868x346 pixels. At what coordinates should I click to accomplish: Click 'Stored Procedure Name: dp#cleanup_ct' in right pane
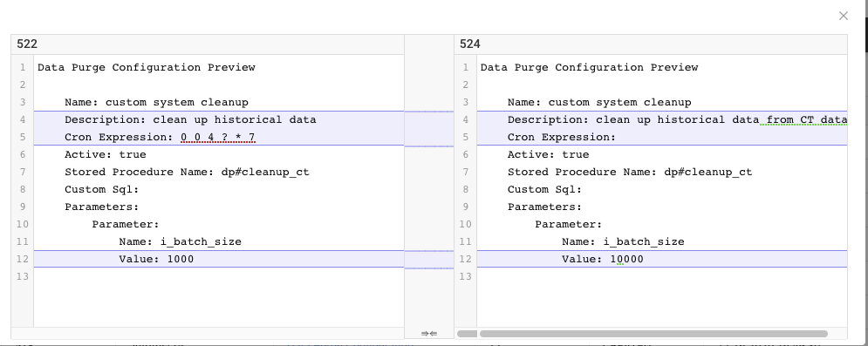630,172
